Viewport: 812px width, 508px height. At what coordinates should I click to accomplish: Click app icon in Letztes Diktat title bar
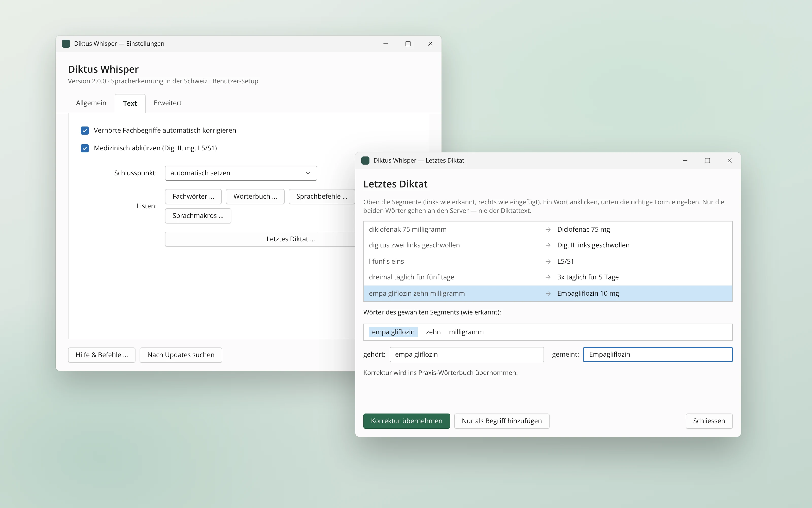click(365, 161)
